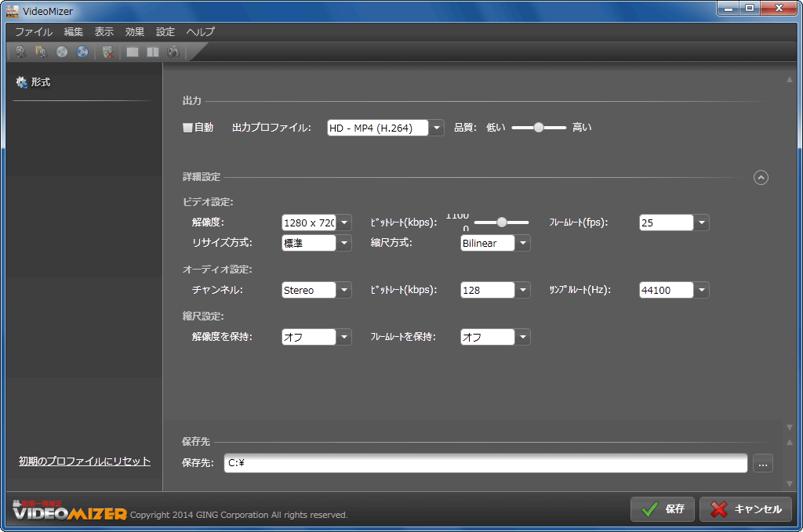Screen dimensions: 803x532
Task: Click the 保存 button
Action: point(662,509)
